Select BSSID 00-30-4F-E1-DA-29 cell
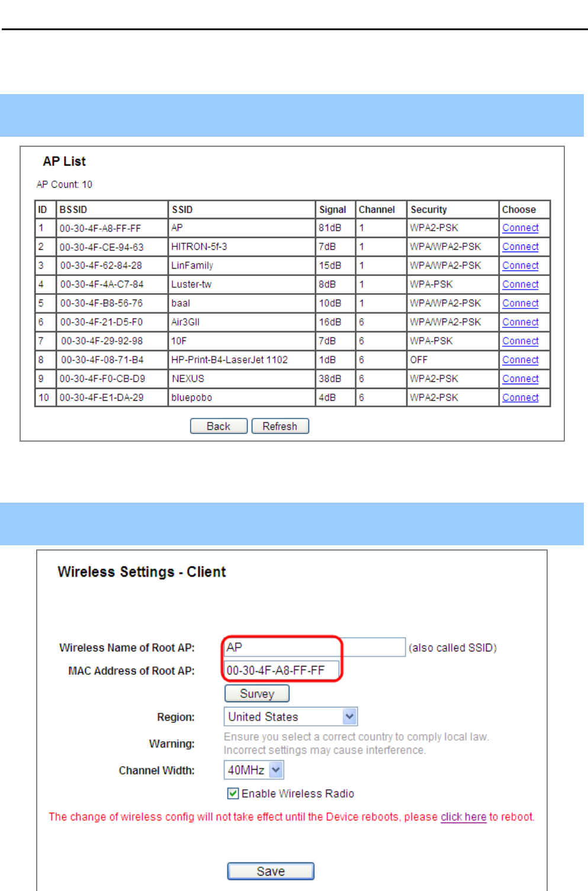The height and width of the screenshot is (891, 588). pos(112,398)
